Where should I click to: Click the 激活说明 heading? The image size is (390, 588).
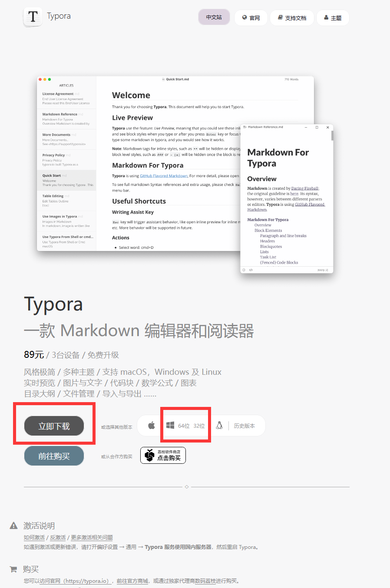pos(39,526)
